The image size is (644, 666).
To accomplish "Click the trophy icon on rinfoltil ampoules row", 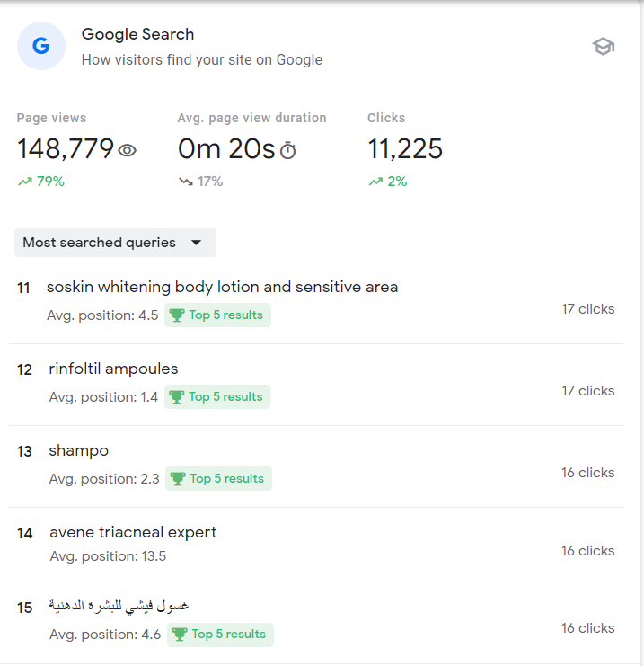I will [177, 396].
